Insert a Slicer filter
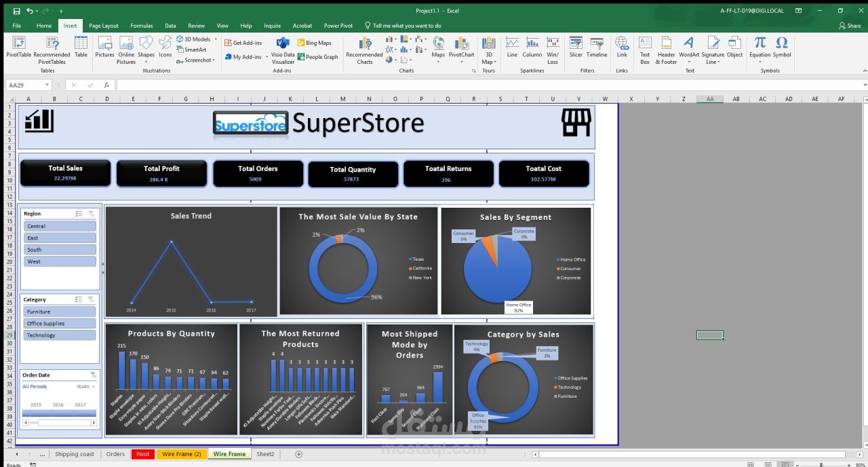This screenshot has height=467, width=868. [x=576, y=48]
